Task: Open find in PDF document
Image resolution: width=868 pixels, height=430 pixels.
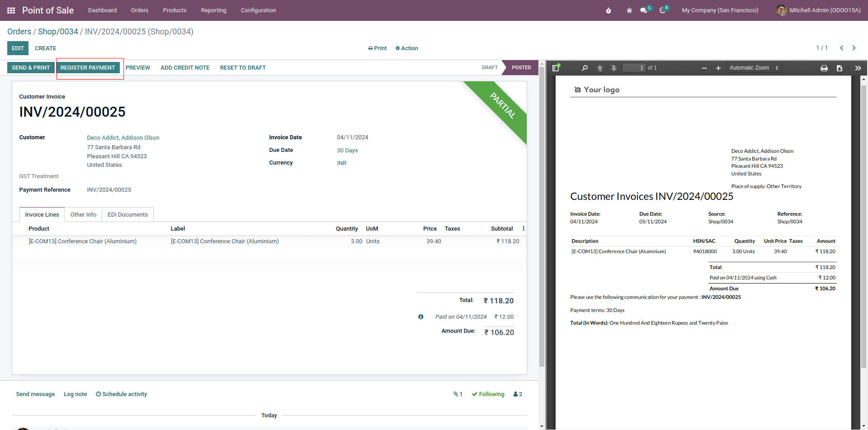Action: [585, 68]
